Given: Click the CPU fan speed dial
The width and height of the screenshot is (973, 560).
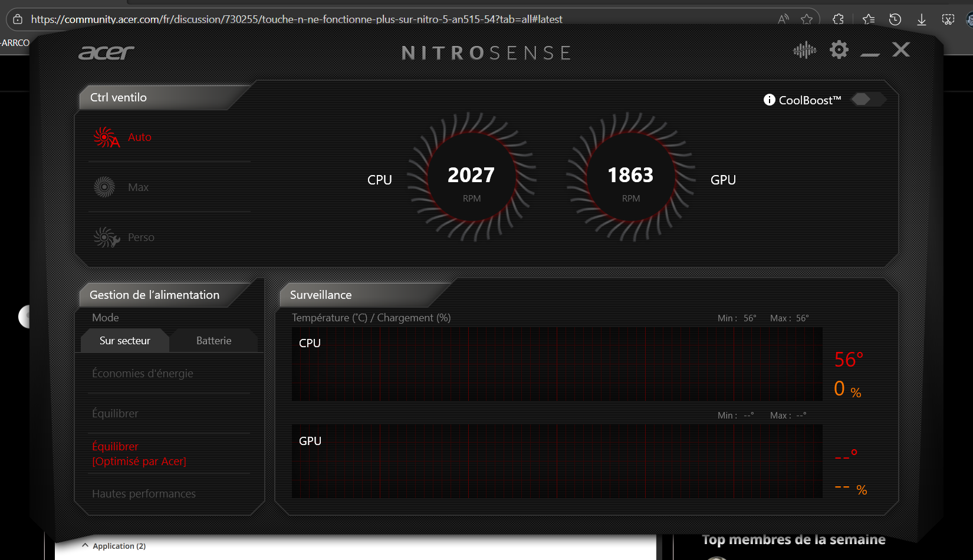Looking at the screenshot, I should point(471,177).
